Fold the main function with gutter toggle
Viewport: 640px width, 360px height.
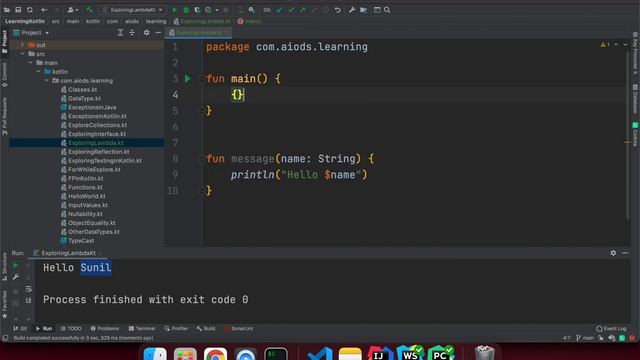[x=202, y=79]
